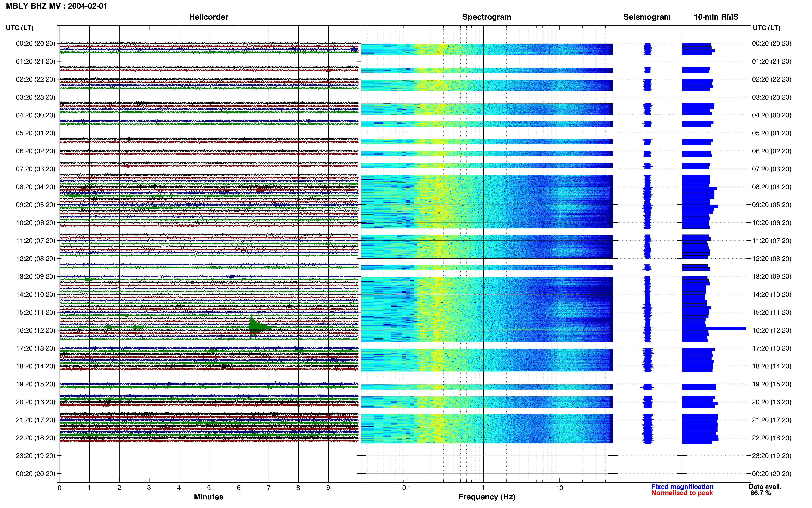Click the right '10:20 (06:20)' time label
This screenshot has height=508, width=812.
(x=772, y=223)
